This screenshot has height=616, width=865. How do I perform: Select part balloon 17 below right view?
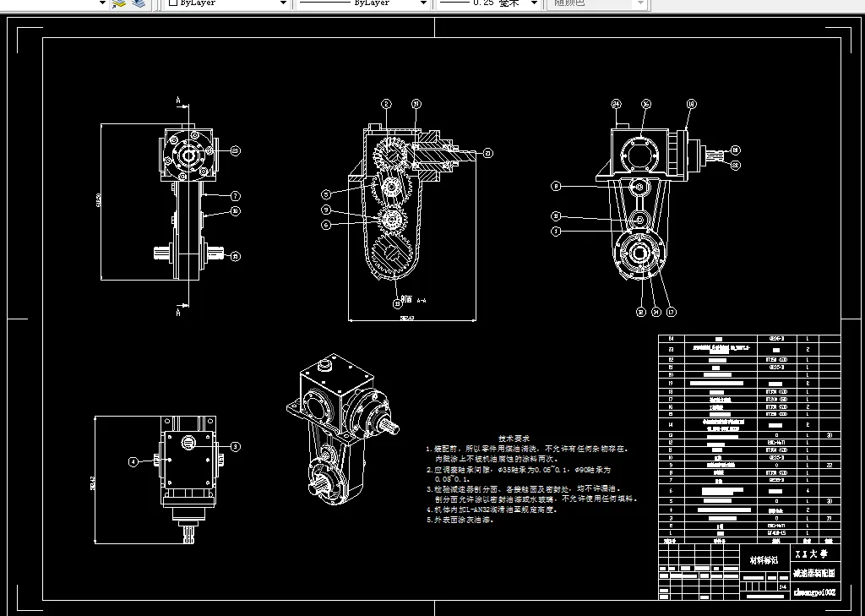(x=671, y=312)
